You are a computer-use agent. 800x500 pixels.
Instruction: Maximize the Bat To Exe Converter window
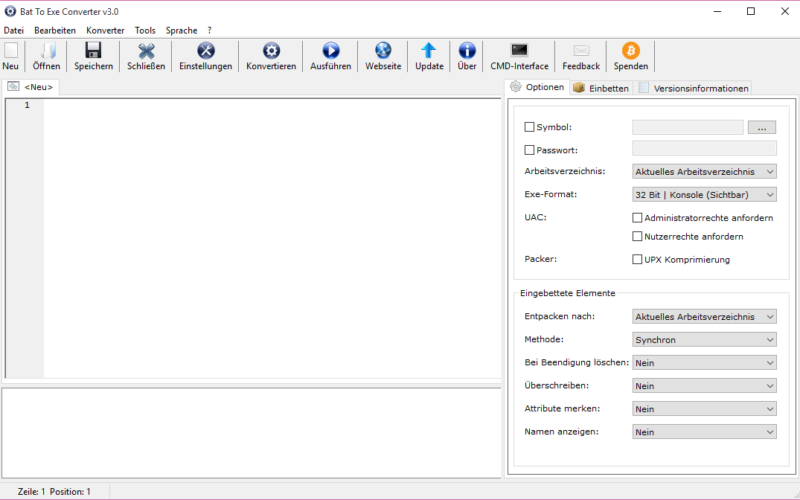click(751, 11)
